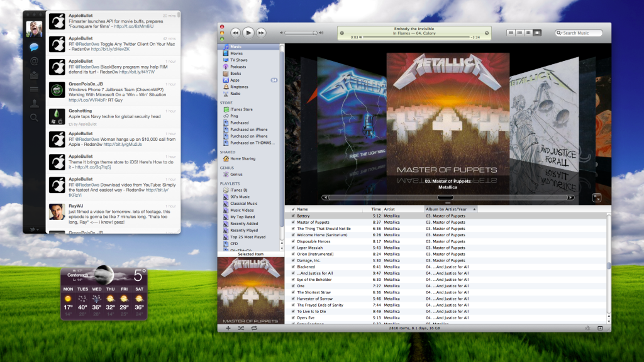
Task: Enter Cover Flow full screen
Action: [x=597, y=197]
